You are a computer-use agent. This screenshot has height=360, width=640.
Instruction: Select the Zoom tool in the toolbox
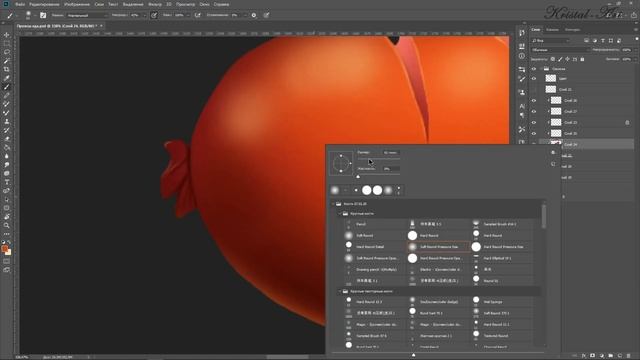coord(7,225)
